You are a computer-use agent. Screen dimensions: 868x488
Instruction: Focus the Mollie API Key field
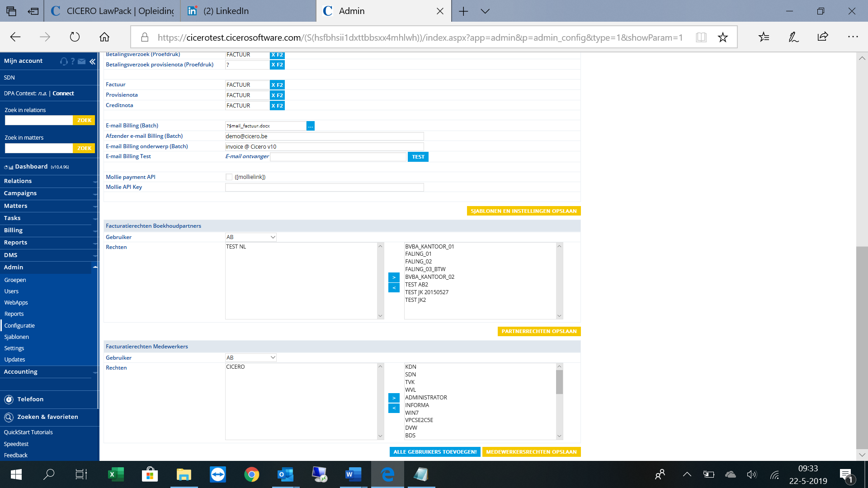click(x=325, y=188)
